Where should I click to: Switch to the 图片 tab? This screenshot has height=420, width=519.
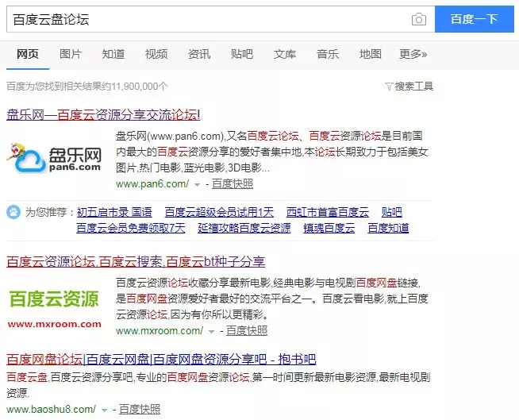click(x=71, y=54)
